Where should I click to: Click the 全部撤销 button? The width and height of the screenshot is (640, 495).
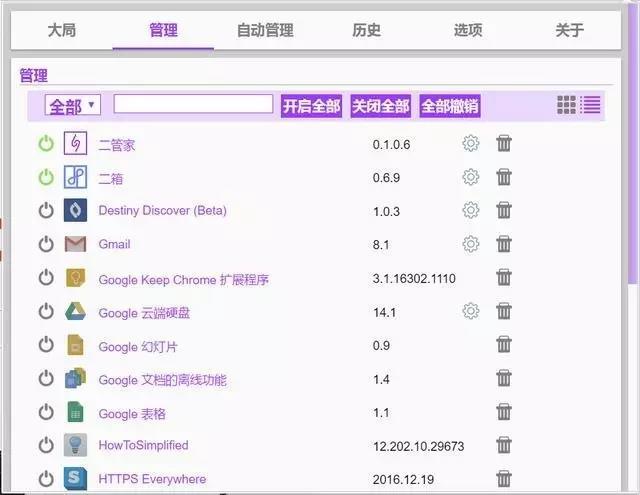450,106
